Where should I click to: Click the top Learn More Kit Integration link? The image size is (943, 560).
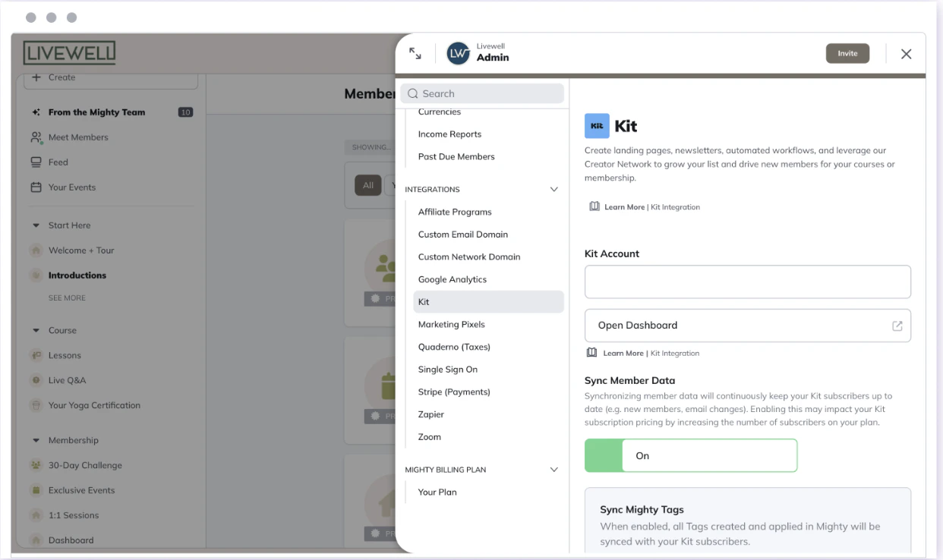(x=652, y=207)
